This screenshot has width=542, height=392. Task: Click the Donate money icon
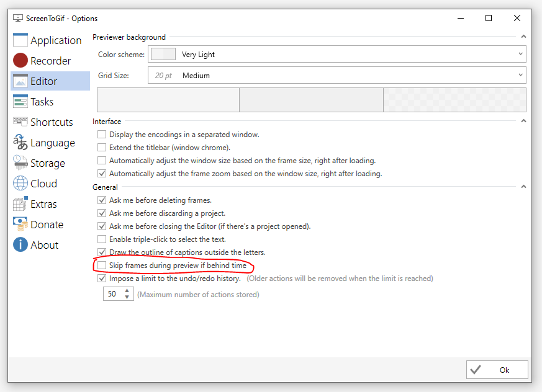(20, 224)
